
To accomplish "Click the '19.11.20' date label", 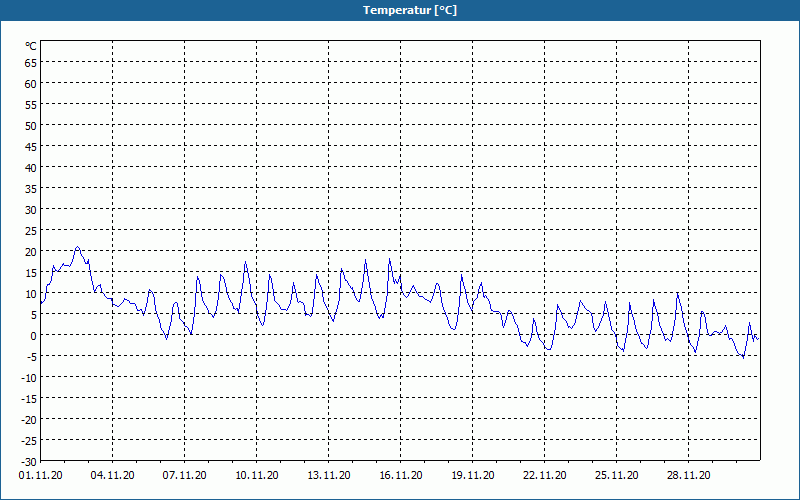I will [472, 475].
